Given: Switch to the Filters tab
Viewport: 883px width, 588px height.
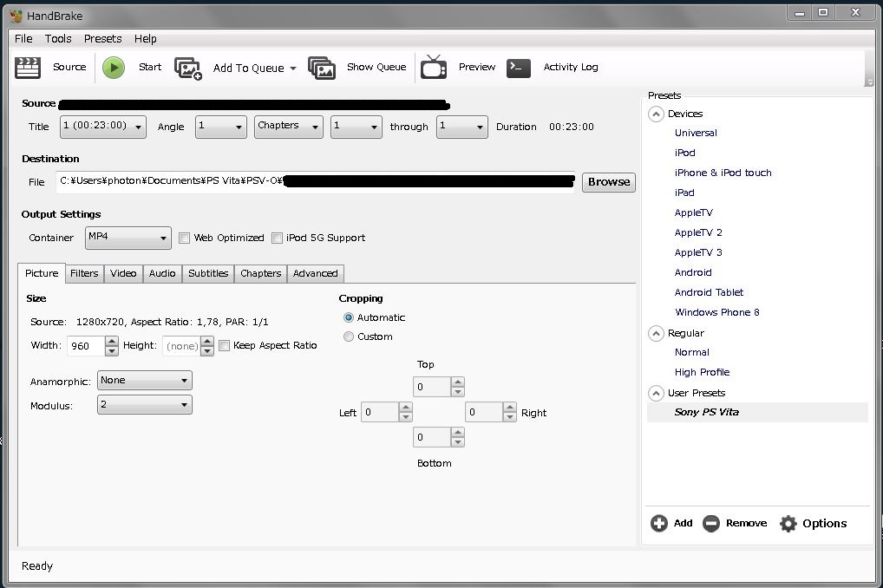Looking at the screenshot, I should point(84,273).
